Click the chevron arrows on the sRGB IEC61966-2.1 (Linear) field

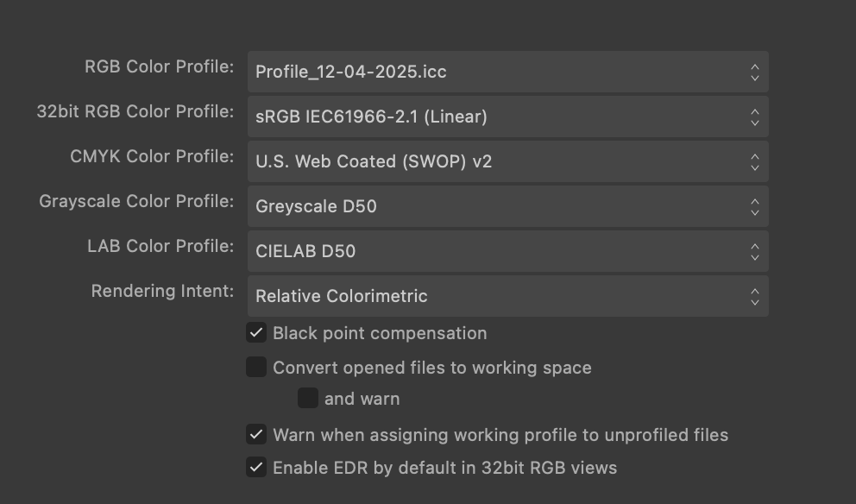coord(754,117)
